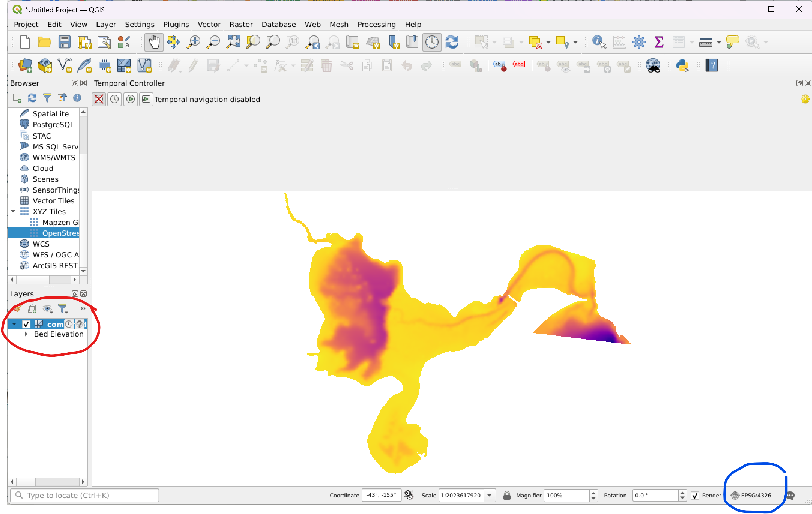Viewport: 812px width, 514px height.
Task: Click the Coordinate input field
Action: (x=381, y=495)
